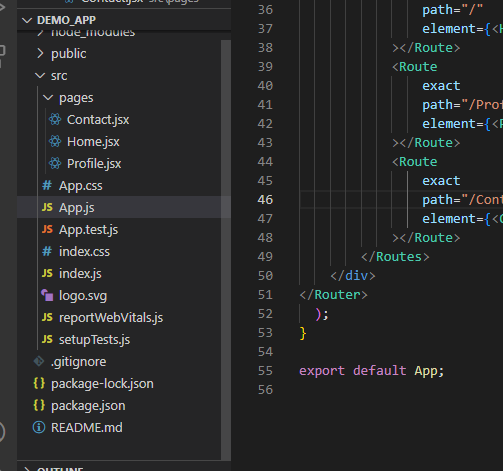Place cursor on 'export default App;'
Screen dimensions: 503x471
[x=372, y=371]
